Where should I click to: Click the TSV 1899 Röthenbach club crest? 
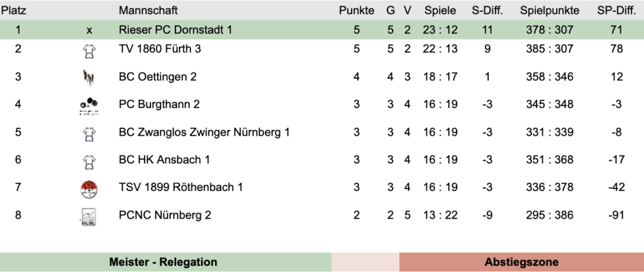tap(89, 188)
